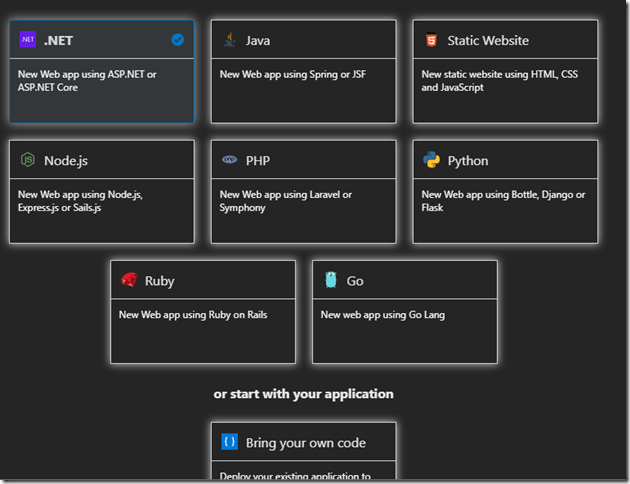The image size is (630, 484).
Task: Select the Node.js card title
Action: (66, 161)
